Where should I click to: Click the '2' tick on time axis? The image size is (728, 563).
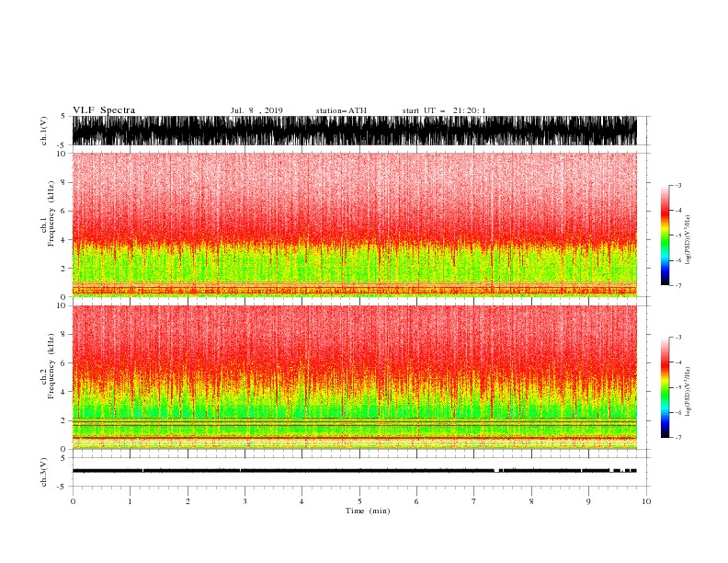pos(188,501)
